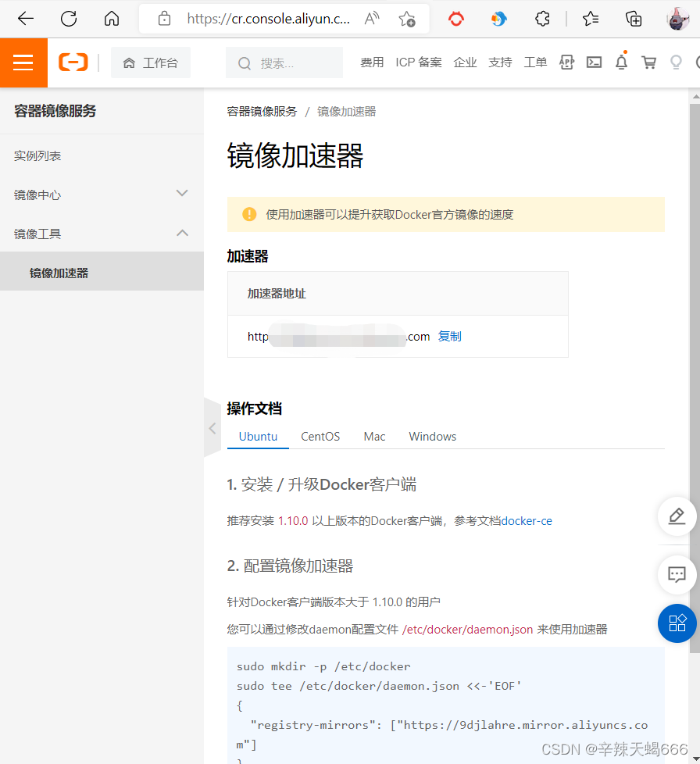This screenshot has width=700, height=764.
Task: Open the blue-orange bird extension icon
Action: click(x=498, y=19)
